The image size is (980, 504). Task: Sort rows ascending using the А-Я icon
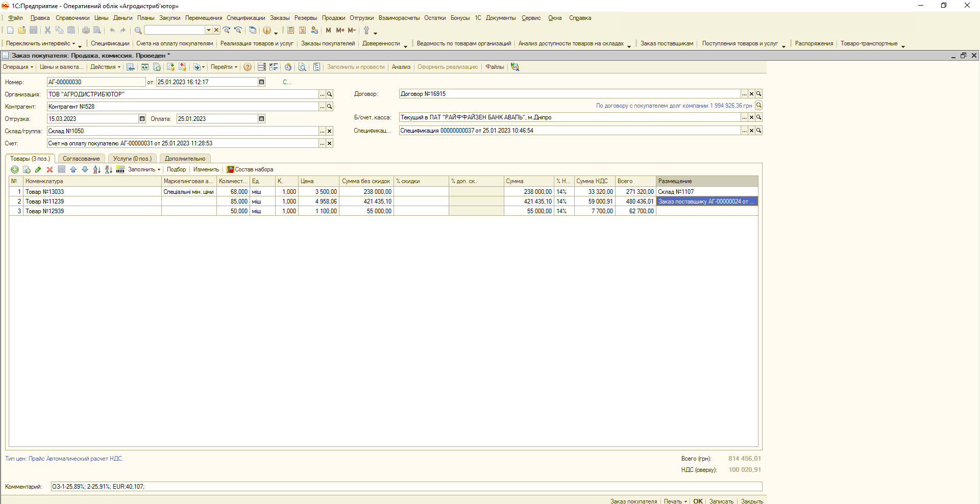(x=97, y=169)
